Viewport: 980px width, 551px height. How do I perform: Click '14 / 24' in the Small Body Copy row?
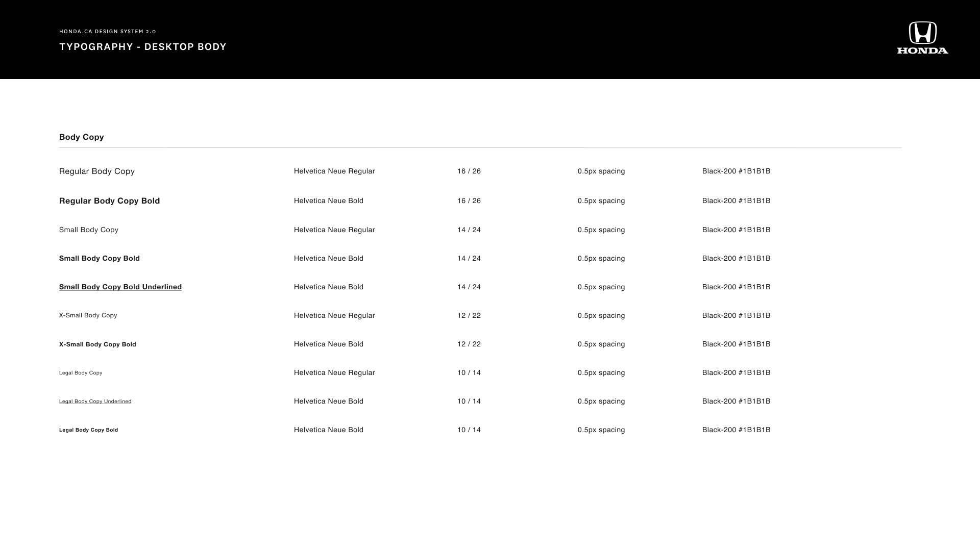click(469, 230)
